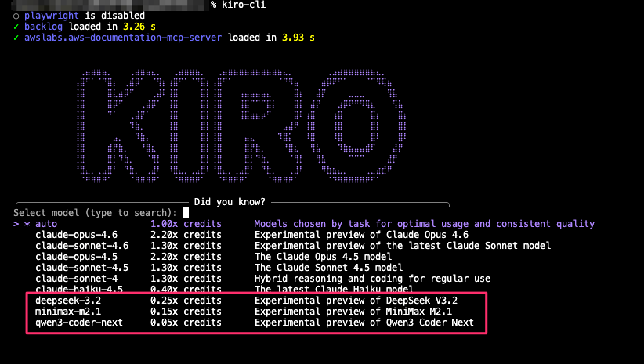Click the disabled circle beside playwright

click(x=16, y=16)
